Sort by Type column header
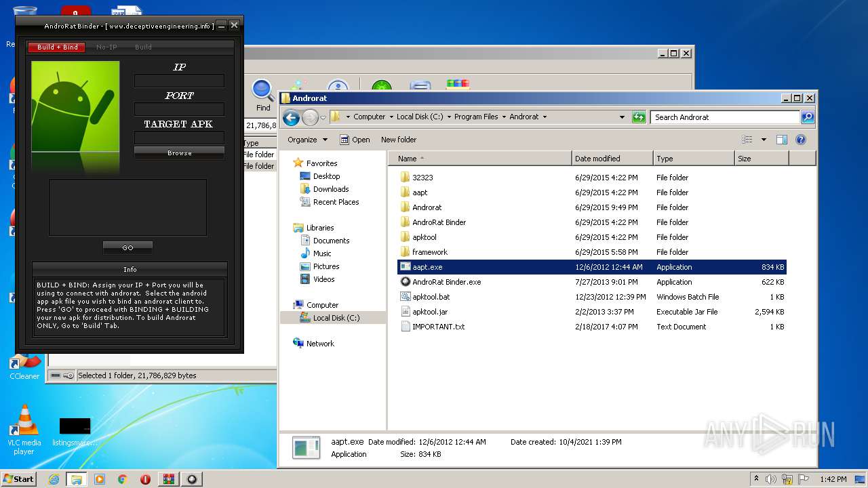The image size is (868, 488). [x=694, y=159]
